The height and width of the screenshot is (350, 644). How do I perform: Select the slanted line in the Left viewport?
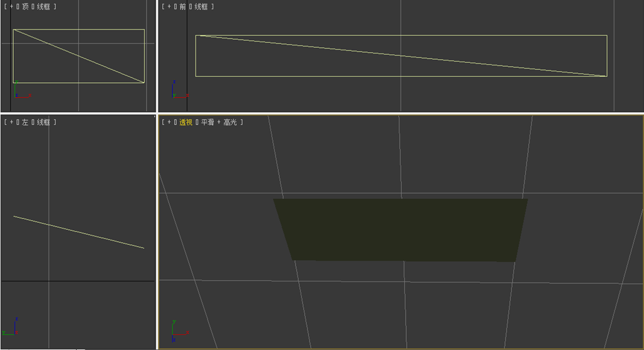point(79,232)
